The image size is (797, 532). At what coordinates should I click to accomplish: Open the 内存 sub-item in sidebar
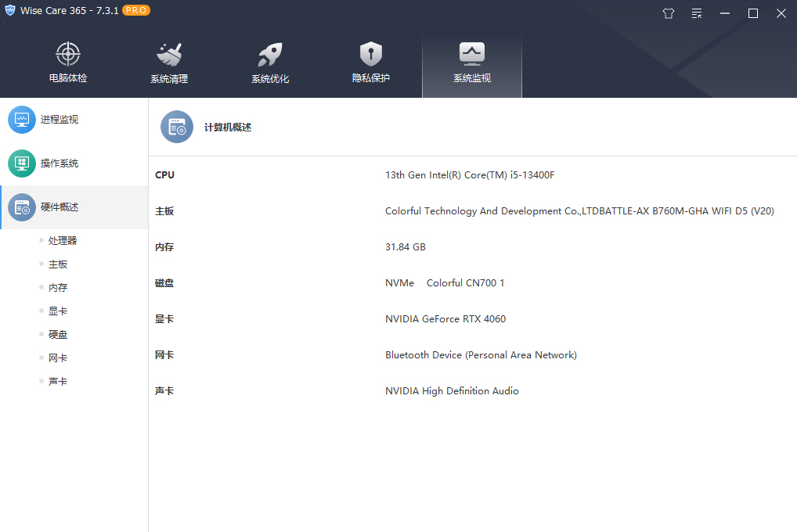click(58, 288)
